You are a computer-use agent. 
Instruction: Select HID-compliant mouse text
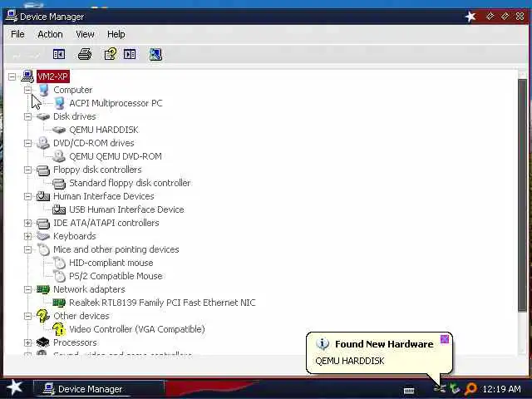tap(111, 263)
